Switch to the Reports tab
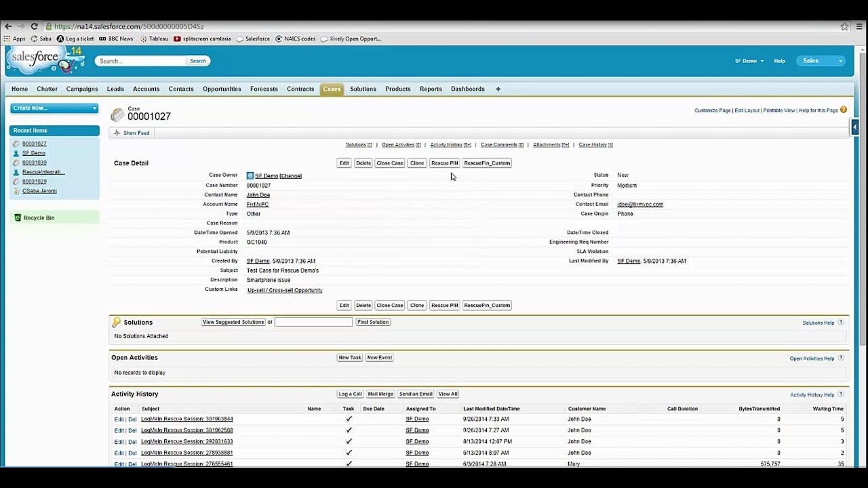868x488 pixels. [x=431, y=89]
